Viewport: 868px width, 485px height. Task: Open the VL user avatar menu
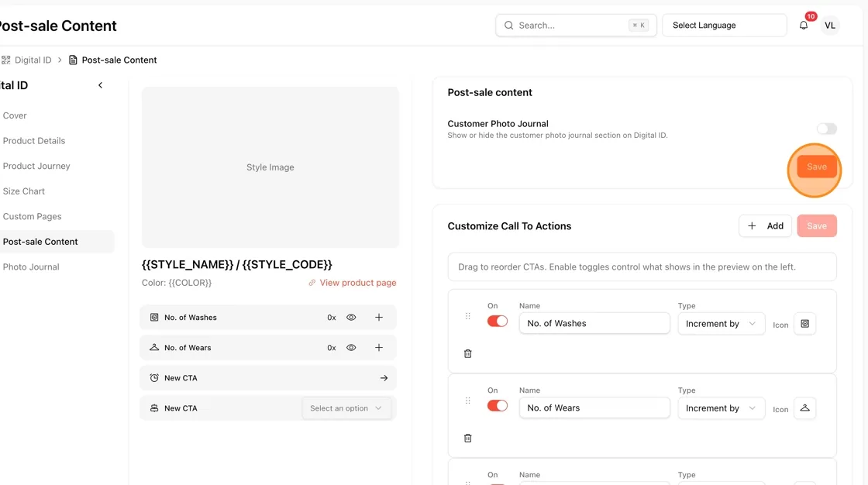click(x=829, y=26)
